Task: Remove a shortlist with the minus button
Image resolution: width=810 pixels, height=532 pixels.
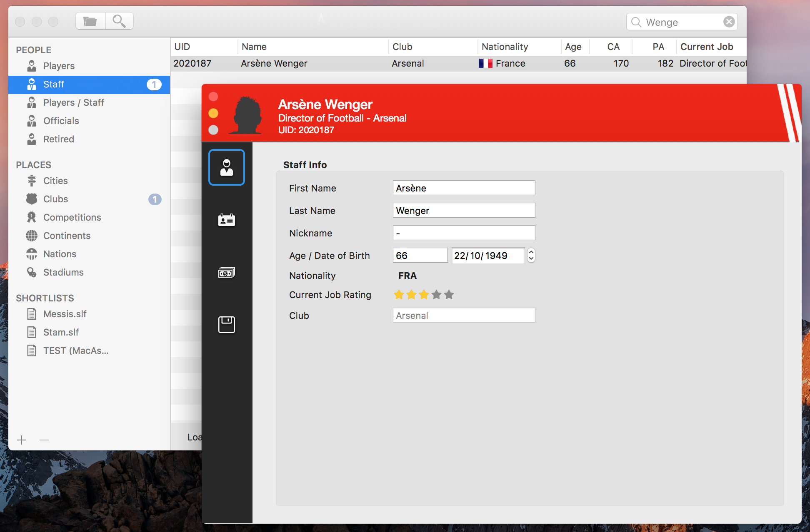Action: [44, 440]
